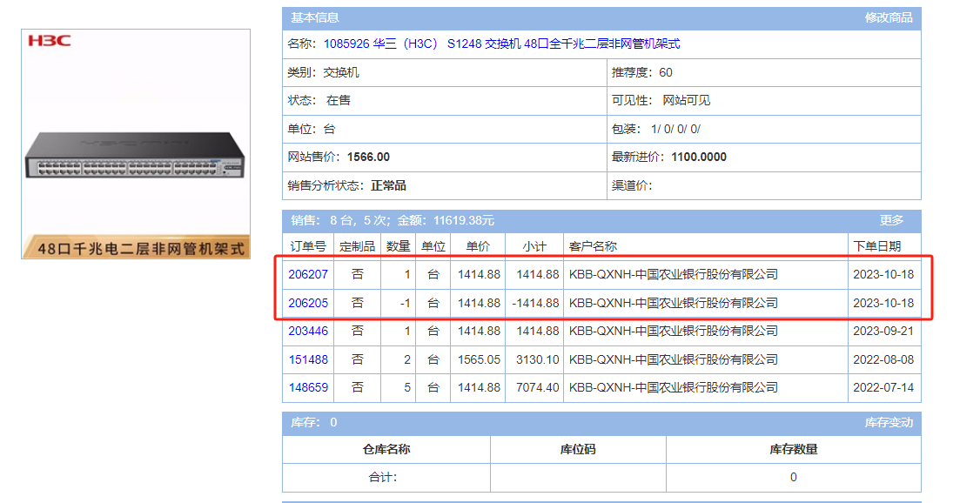980x503 pixels.
Task: Click the 状态: 在售 cell
Action: 445,101
